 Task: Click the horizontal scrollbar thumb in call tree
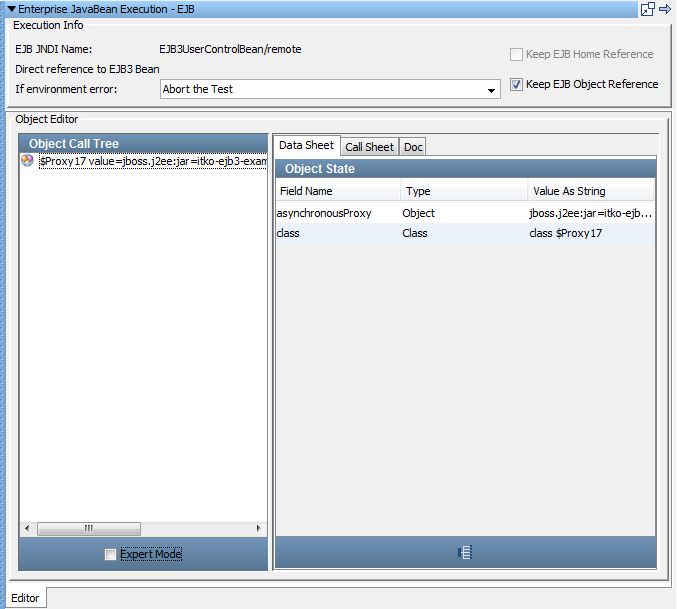click(89, 528)
